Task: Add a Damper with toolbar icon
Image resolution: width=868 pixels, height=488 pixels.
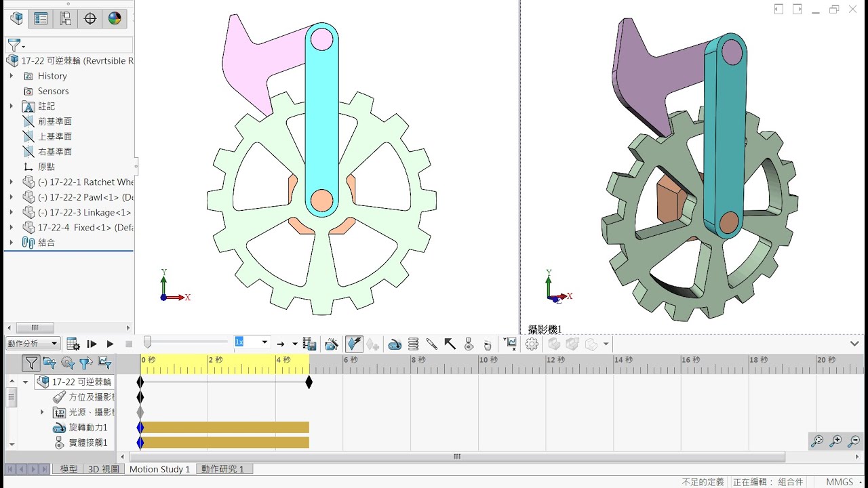Action: point(431,344)
